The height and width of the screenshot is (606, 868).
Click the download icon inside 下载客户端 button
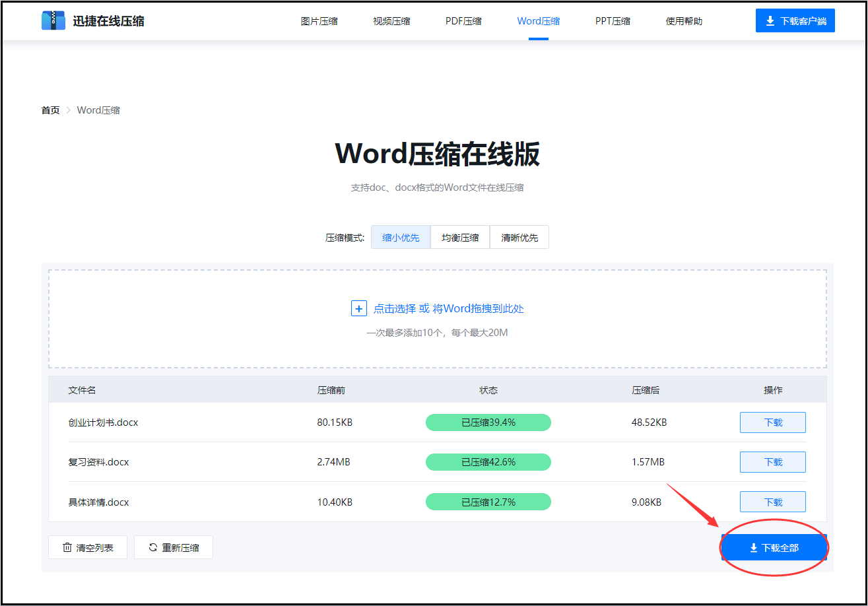click(x=770, y=20)
